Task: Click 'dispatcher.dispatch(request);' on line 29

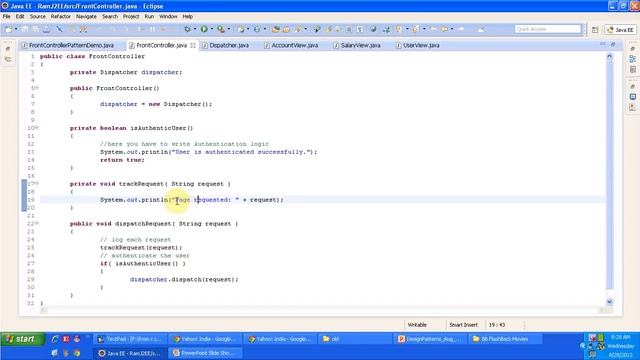Action: [184, 280]
